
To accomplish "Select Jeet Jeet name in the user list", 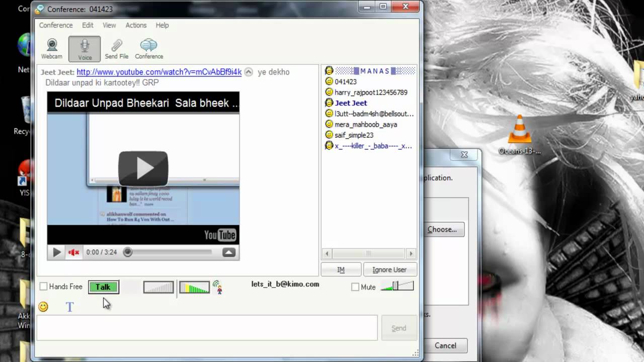I will (x=351, y=103).
